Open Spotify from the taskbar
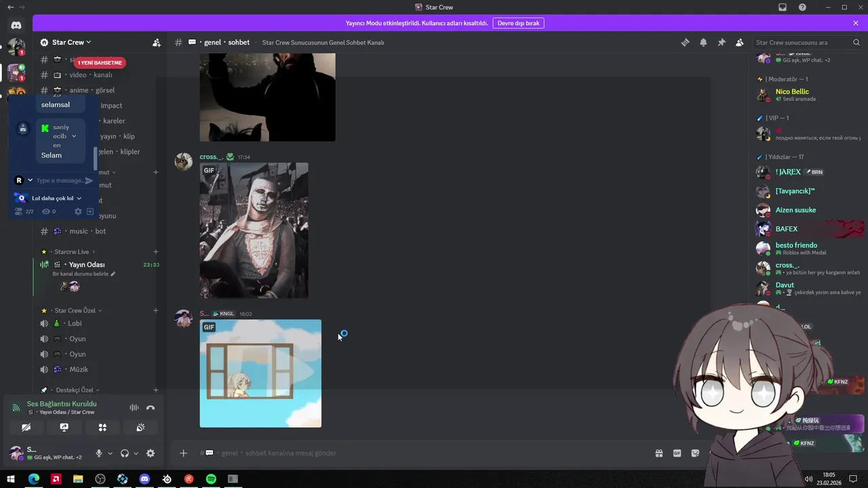The image size is (868, 488). coord(211,479)
